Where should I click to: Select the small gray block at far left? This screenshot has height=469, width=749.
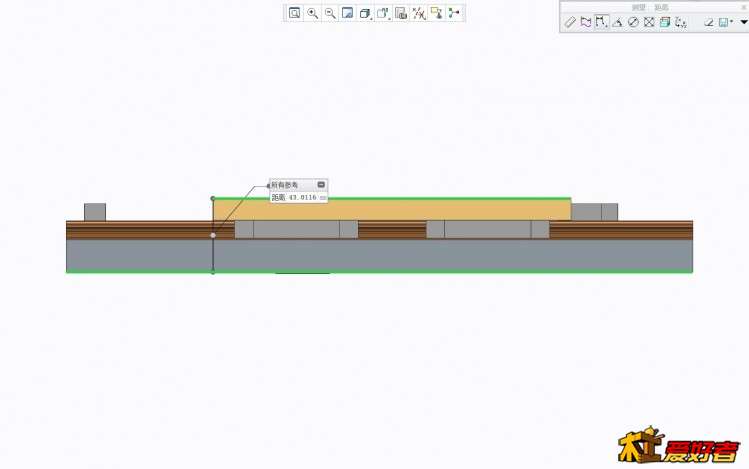[x=95, y=212]
